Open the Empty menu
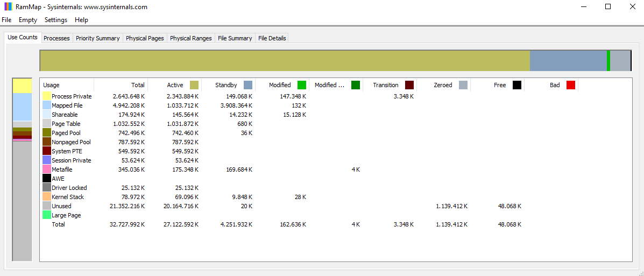 pos(28,20)
